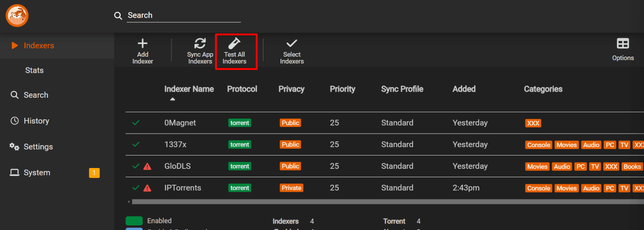Click the search magnifier icon in header
This screenshot has width=644, height=230.
pyautogui.click(x=118, y=16)
